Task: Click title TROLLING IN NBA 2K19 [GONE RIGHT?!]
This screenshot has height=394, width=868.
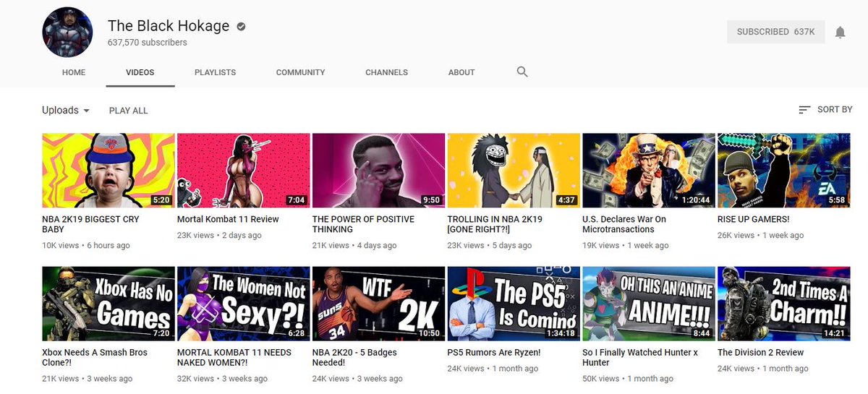Action: (495, 224)
